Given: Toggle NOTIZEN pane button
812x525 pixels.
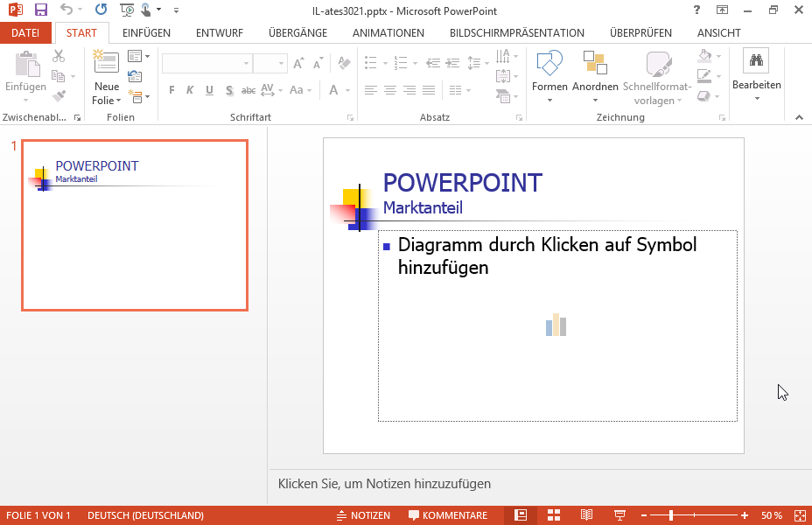Looking at the screenshot, I should (363, 515).
